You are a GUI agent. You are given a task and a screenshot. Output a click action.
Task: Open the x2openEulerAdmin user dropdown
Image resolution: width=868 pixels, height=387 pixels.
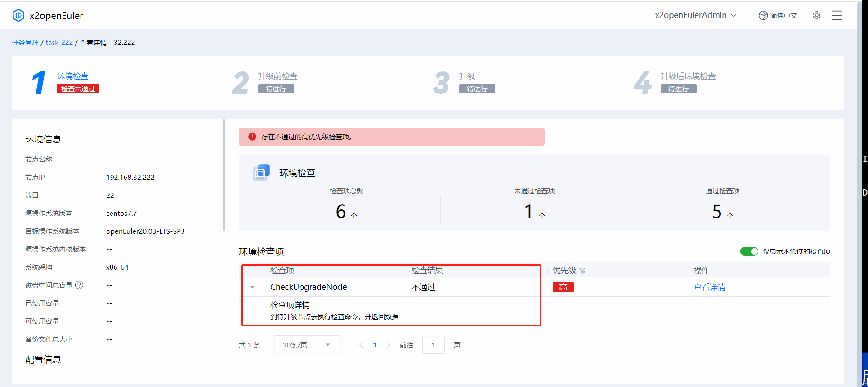pos(695,15)
